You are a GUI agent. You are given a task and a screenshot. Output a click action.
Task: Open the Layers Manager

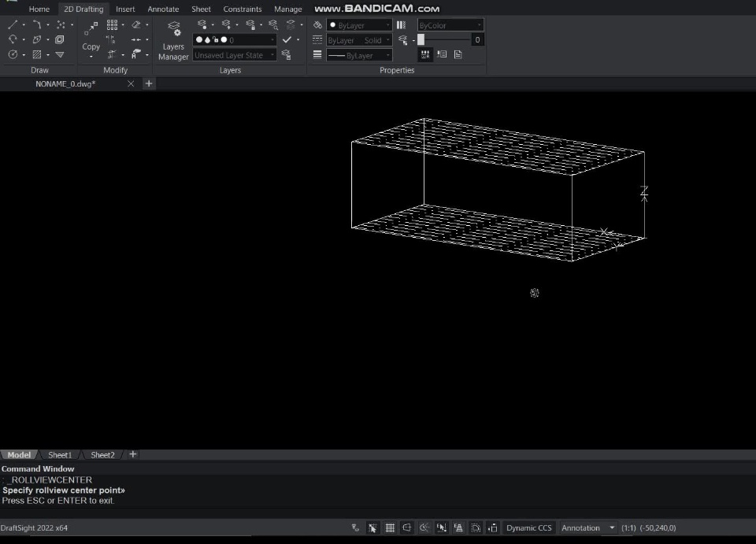(173, 41)
